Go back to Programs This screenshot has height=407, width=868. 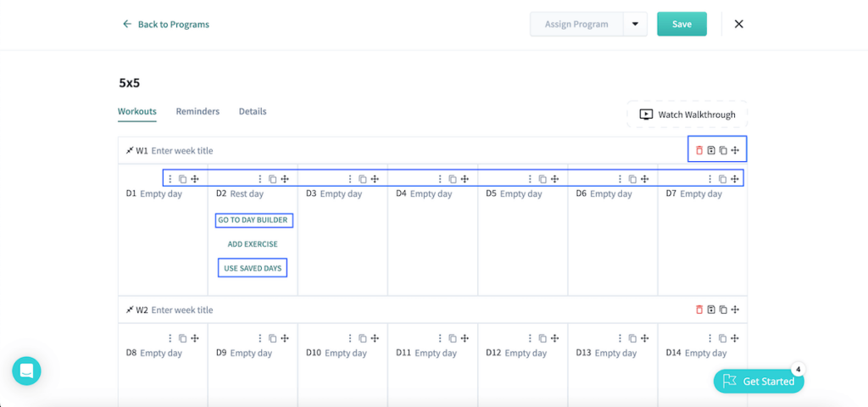(x=166, y=25)
